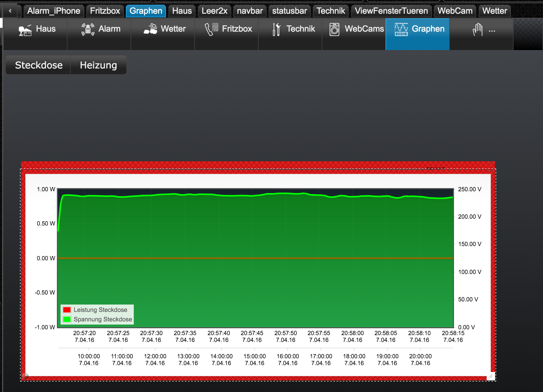This screenshot has width=543, height=392.
Task: Open the statusbar view tab
Action: click(289, 11)
